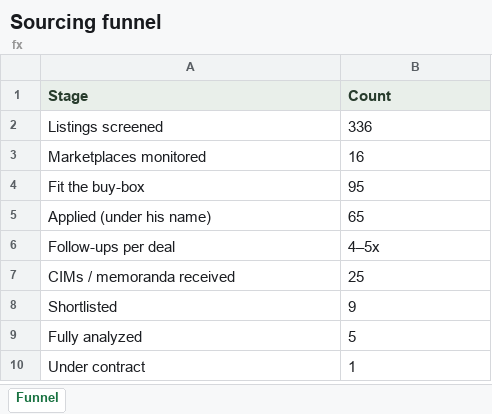This screenshot has width=492, height=414.
Task: Select row 4 header
Action: (20, 186)
